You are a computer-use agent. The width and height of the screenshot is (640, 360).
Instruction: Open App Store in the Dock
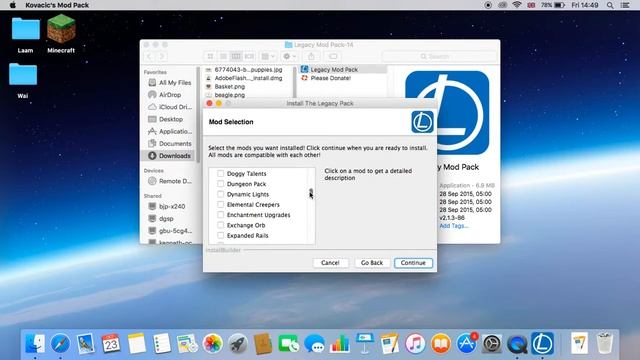coord(467,343)
